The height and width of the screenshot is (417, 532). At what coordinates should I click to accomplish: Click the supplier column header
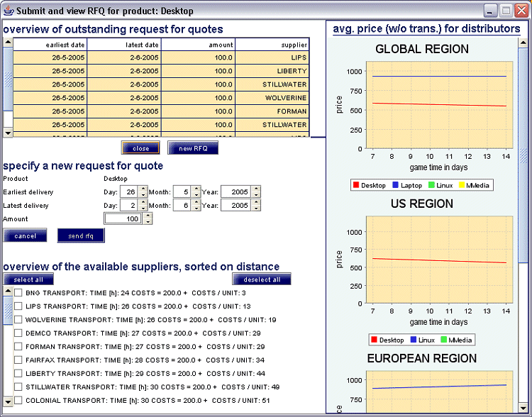(x=272, y=45)
